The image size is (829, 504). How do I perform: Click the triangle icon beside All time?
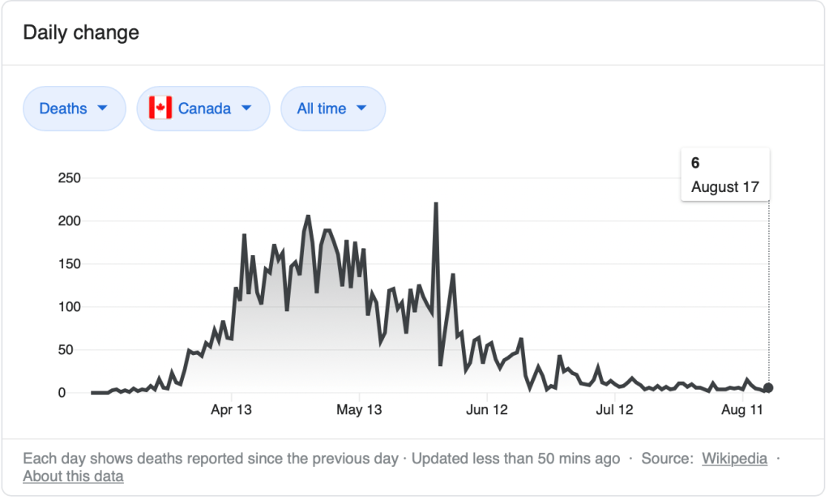pos(361,109)
